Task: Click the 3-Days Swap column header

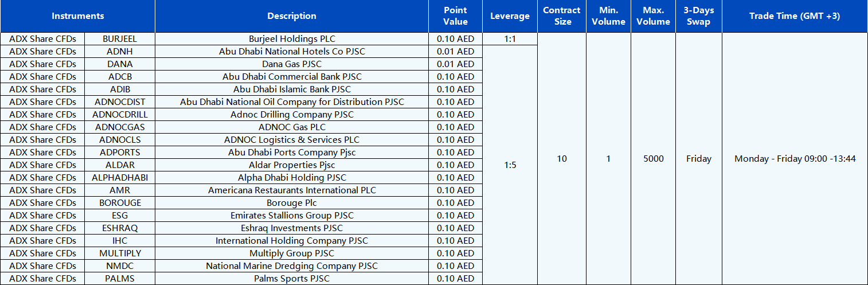Action: pyautogui.click(x=698, y=16)
